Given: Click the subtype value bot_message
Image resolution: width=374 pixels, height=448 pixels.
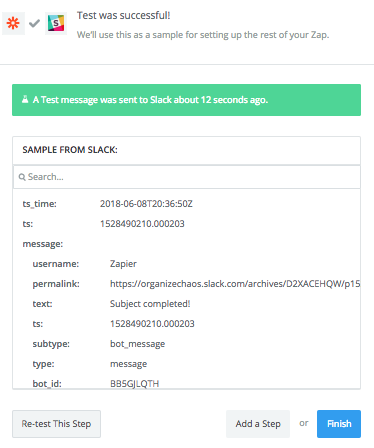Looking at the screenshot, I should [137, 344].
